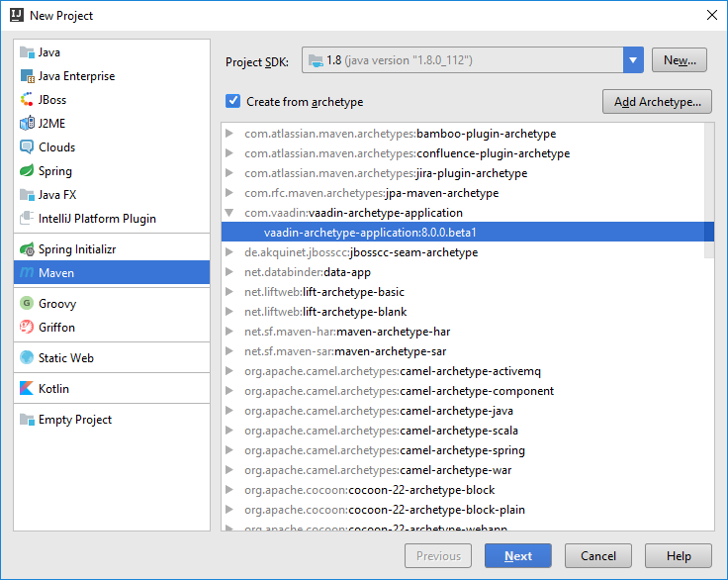Click the Static Web globe icon
Viewport: 728px width, 580px height.
pyautogui.click(x=27, y=358)
